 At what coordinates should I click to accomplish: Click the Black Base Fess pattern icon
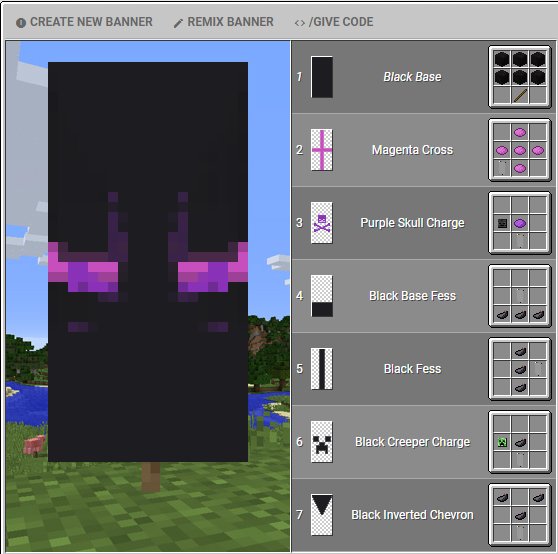tap(322, 296)
